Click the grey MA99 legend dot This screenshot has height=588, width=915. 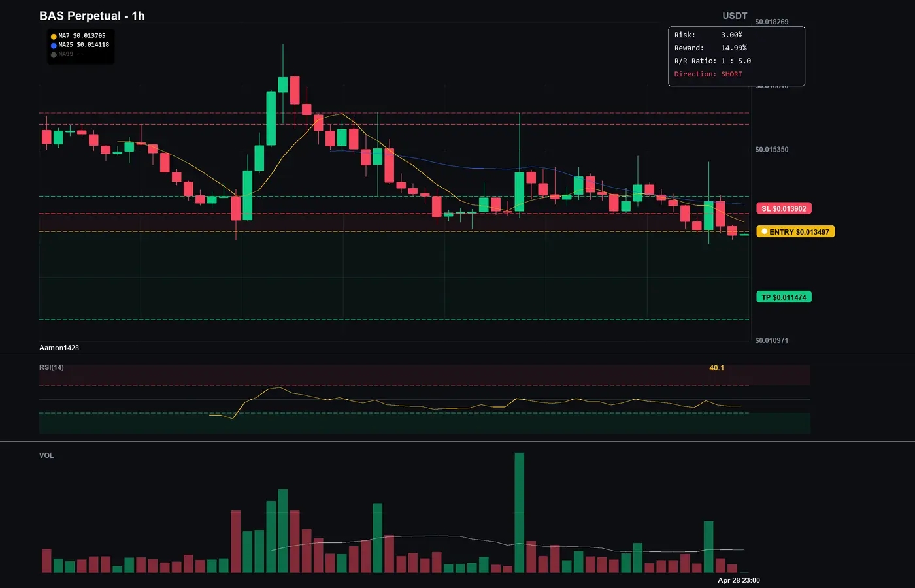pos(54,55)
